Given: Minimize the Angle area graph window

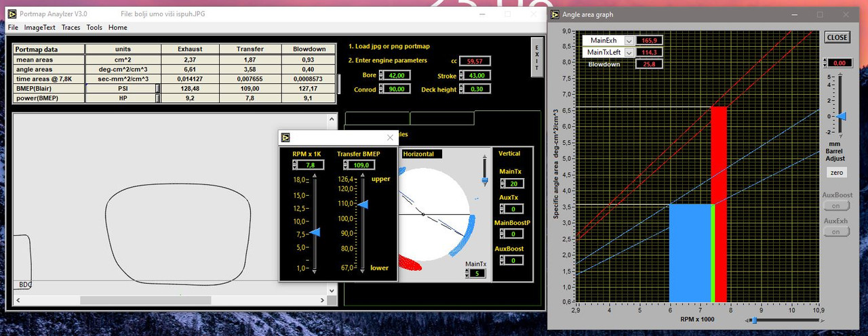Looking at the screenshot, I should click(x=794, y=14).
